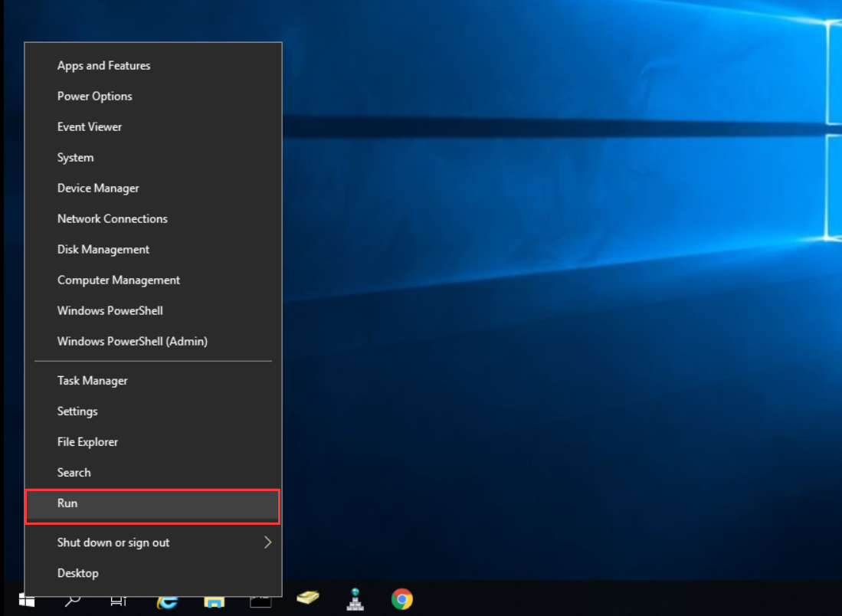This screenshot has height=616, width=842.
Task: Open the Store icon in taskbar
Action: (x=215, y=601)
